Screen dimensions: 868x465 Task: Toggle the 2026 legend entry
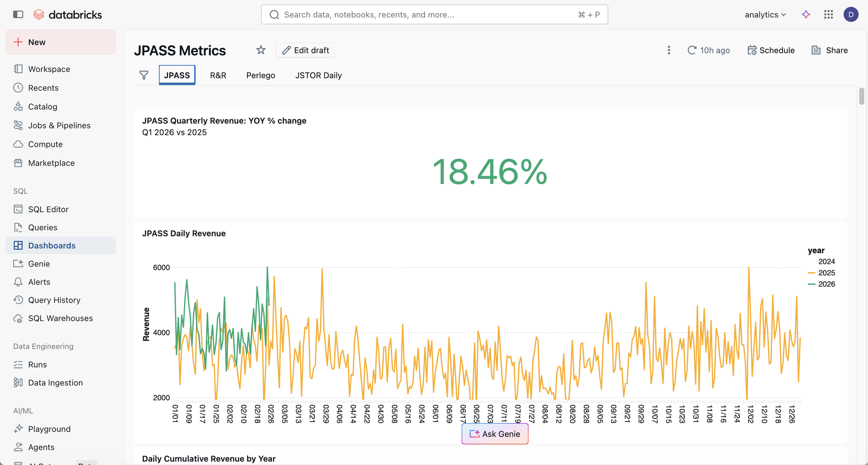(x=826, y=284)
